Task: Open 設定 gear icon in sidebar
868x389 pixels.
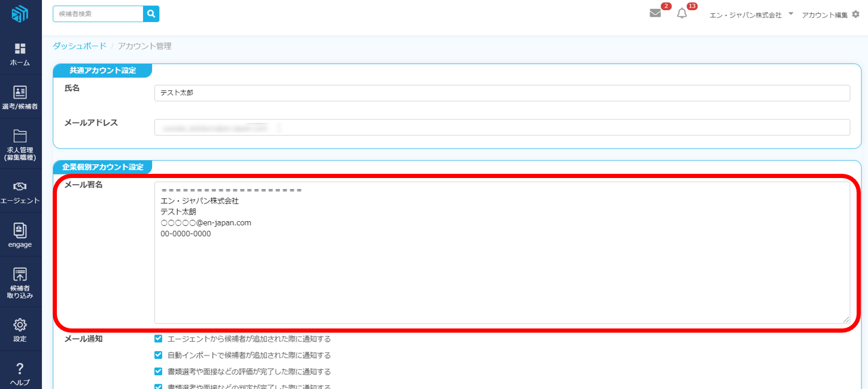Action: [20, 325]
